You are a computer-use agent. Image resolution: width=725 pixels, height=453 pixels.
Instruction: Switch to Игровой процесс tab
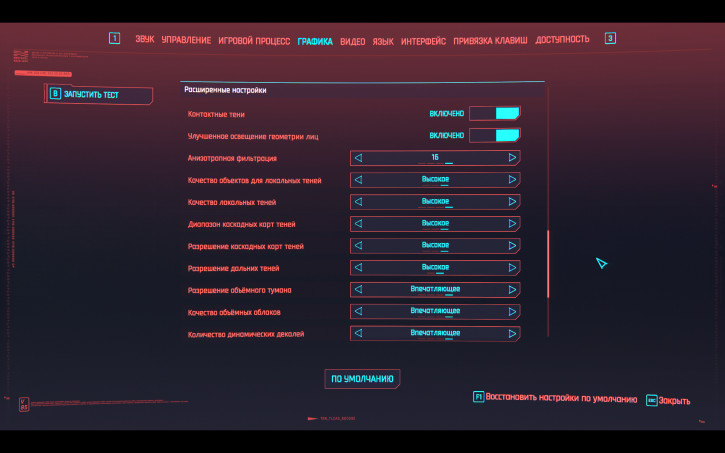coord(254,41)
